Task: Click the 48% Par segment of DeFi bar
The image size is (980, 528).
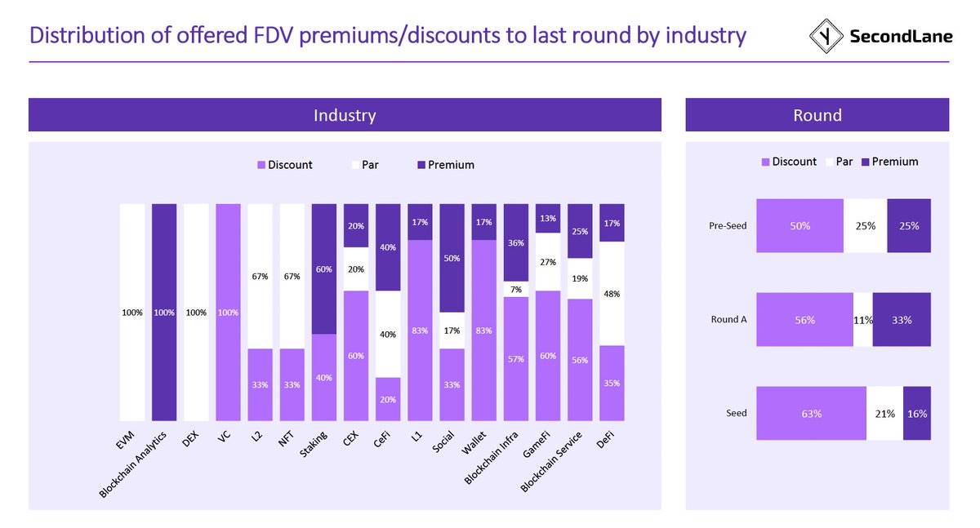Action: click(x=612, y=293)
